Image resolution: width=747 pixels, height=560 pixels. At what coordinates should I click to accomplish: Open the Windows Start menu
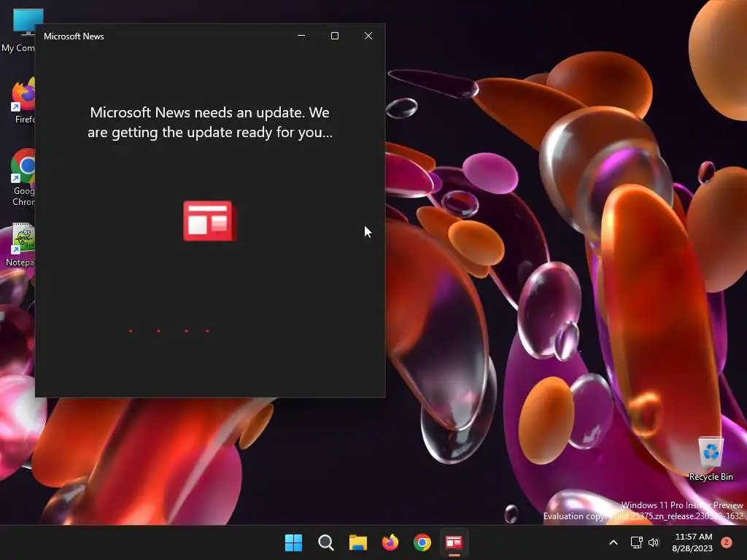(293, 542)
